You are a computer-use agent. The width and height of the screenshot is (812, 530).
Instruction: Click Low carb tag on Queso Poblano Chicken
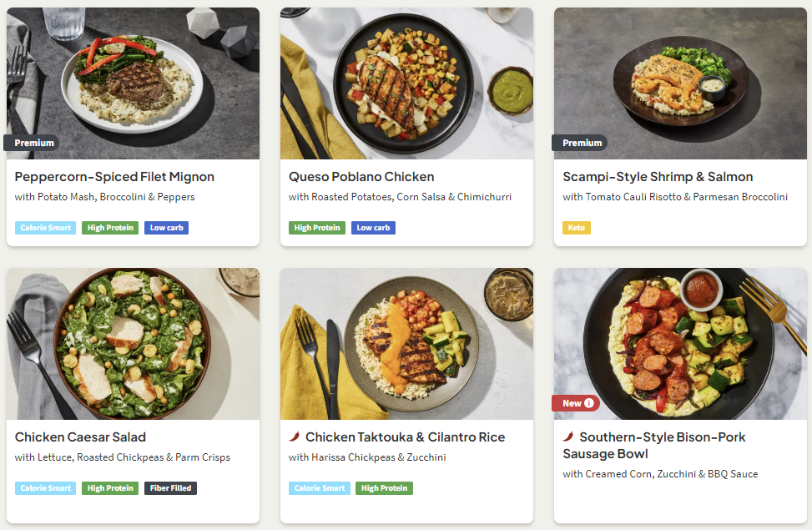[x=373, y=228]
